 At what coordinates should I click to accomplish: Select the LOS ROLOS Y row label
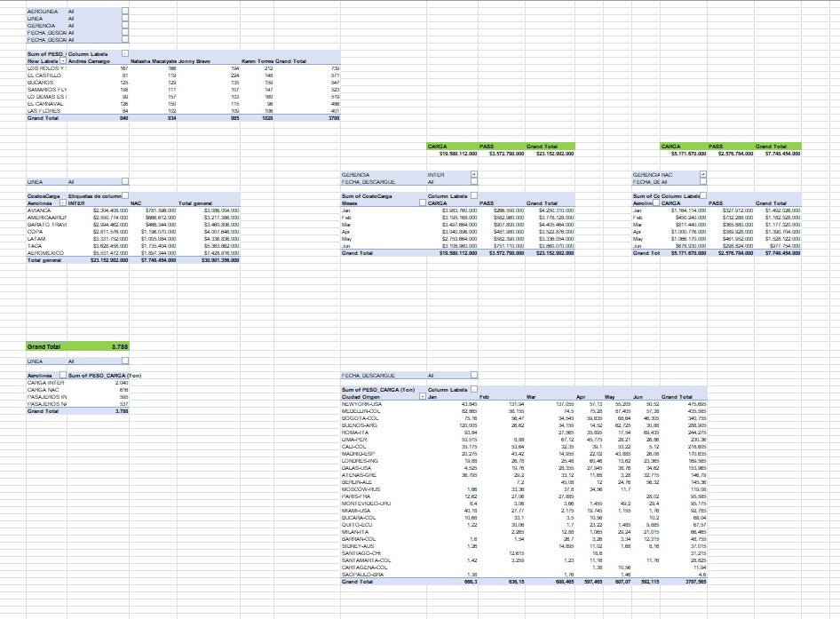coord(46,68)
